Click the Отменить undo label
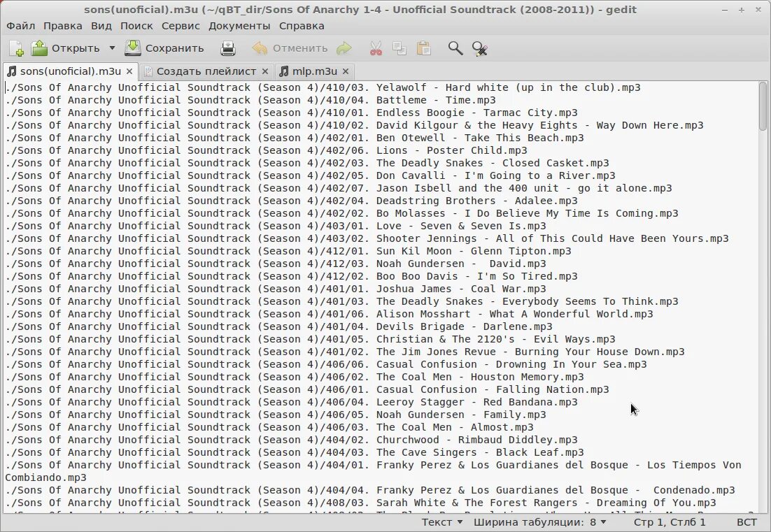The image size is (771, 532). click(x=300, y=48)
